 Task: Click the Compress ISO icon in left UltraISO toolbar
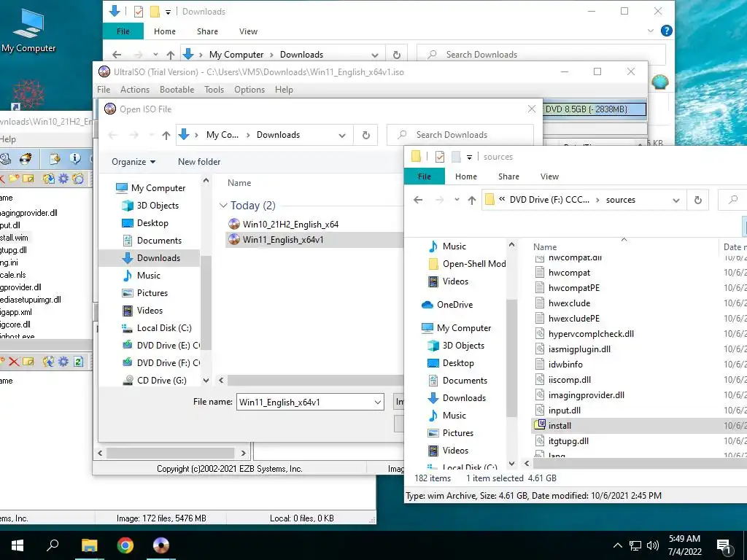[55, 158]
